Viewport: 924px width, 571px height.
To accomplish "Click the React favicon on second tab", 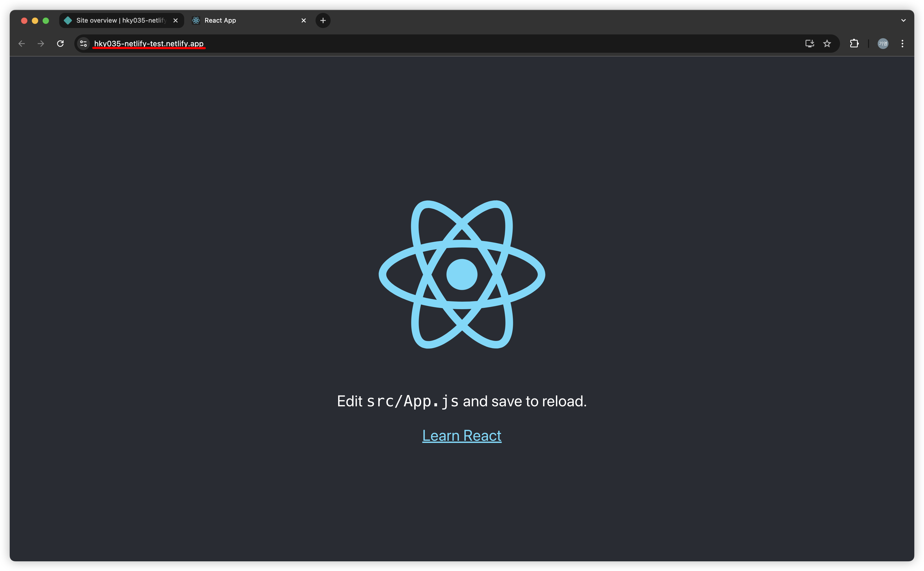I will [x=196, y=20].
